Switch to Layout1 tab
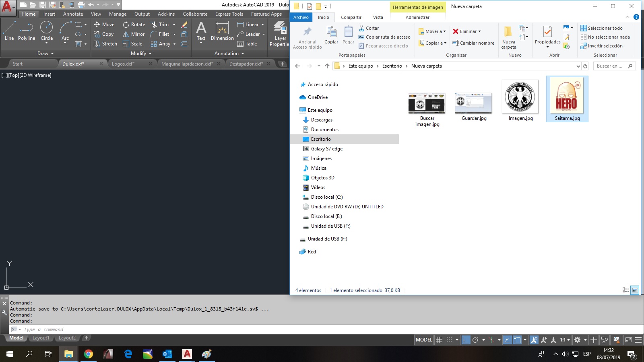The width and height of the screenshot is (644, 362). [x=41, y=338]
